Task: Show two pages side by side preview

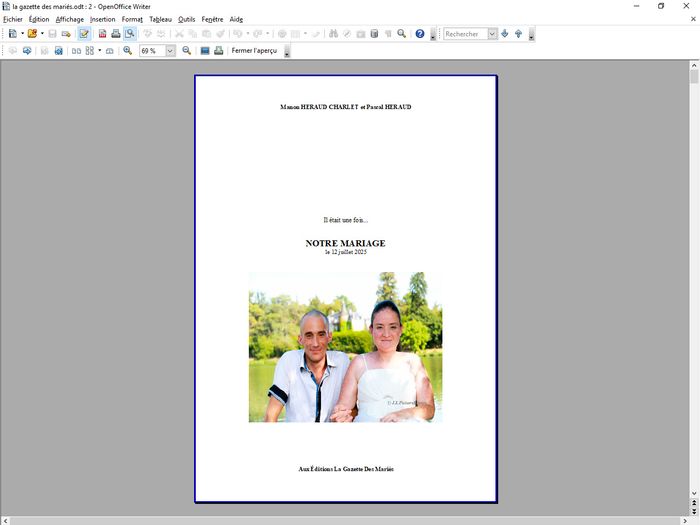Action: (76, 50)
